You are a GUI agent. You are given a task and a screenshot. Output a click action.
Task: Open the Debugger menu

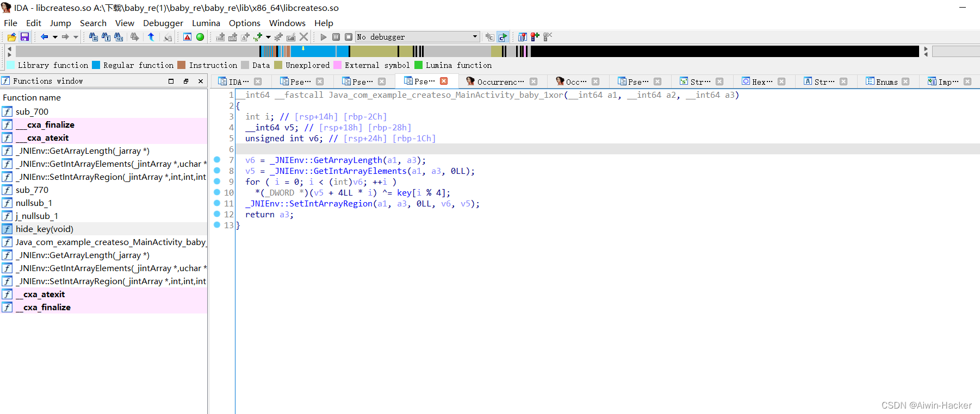coord(163,23)
